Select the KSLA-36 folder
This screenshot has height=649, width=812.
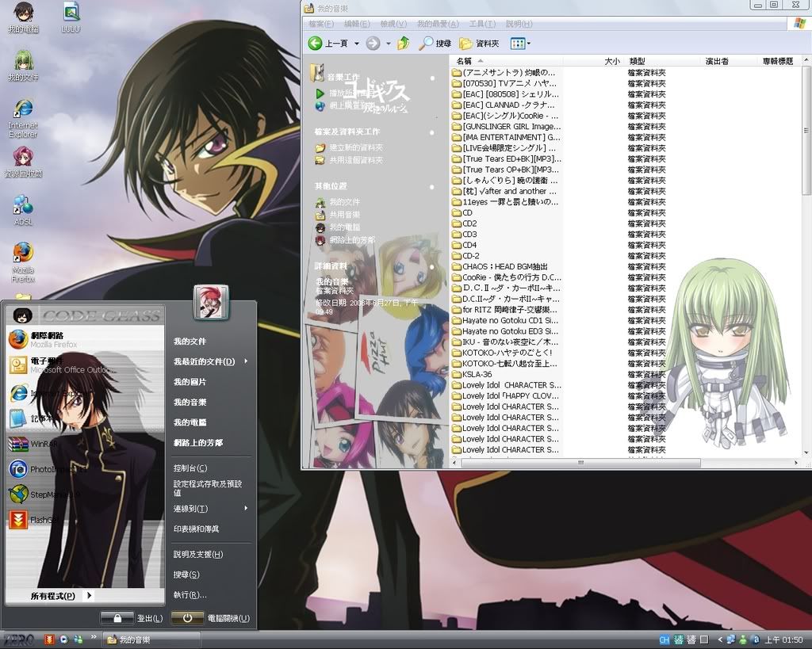pos(472,374)
